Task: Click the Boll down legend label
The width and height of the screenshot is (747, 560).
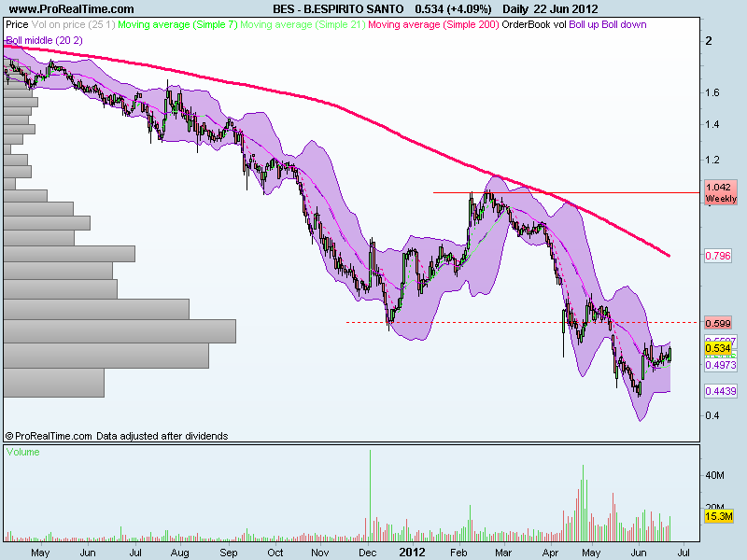Action: pos(624,25)
